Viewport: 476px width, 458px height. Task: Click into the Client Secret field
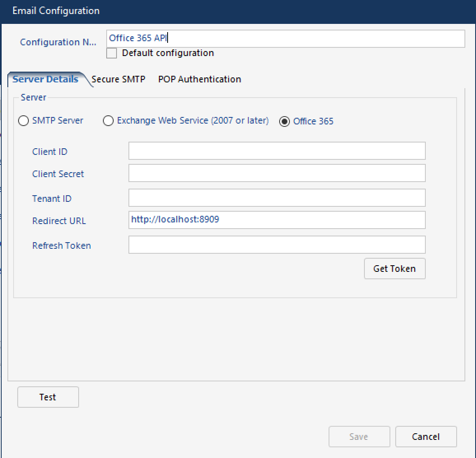point(277,173)
